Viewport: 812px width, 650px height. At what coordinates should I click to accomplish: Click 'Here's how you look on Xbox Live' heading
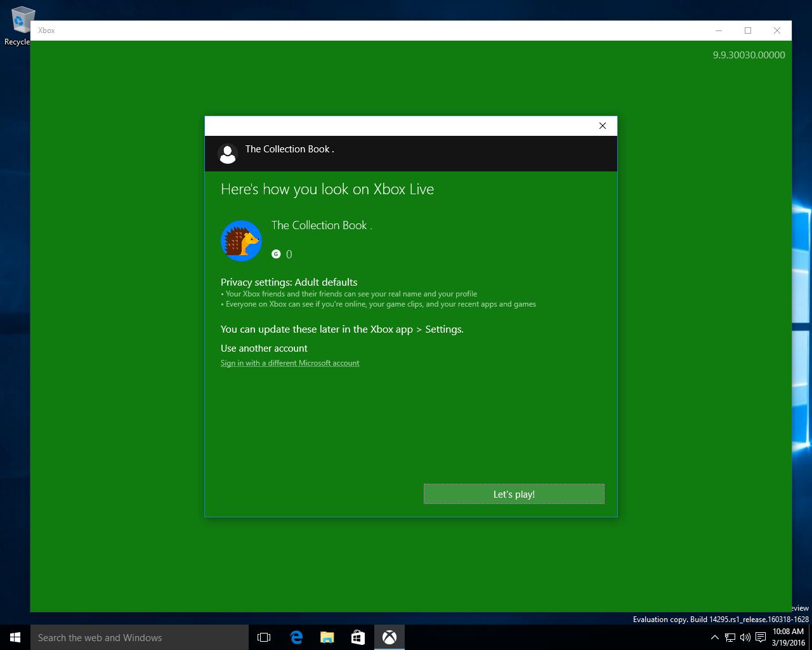click(327, 189)
